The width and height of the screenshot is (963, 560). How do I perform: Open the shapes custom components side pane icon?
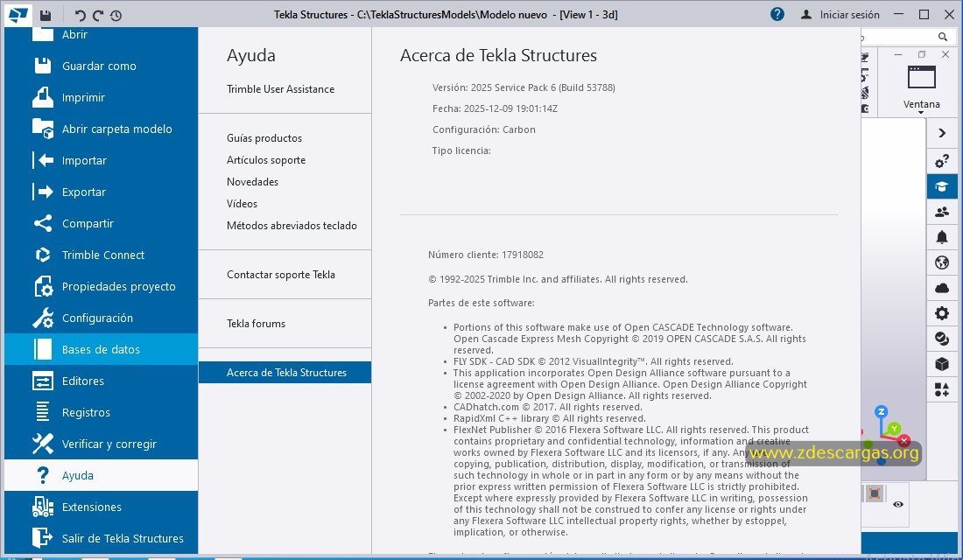click(x=942, y=389)
